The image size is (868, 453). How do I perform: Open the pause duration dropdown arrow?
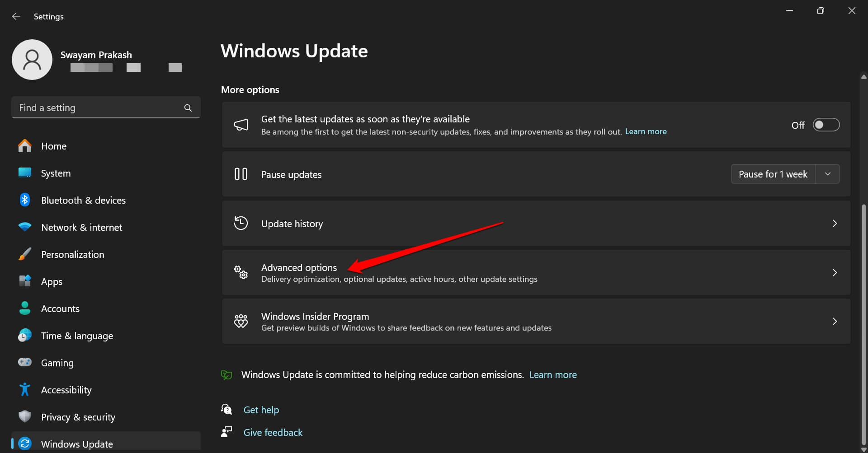tap(827, 174)
